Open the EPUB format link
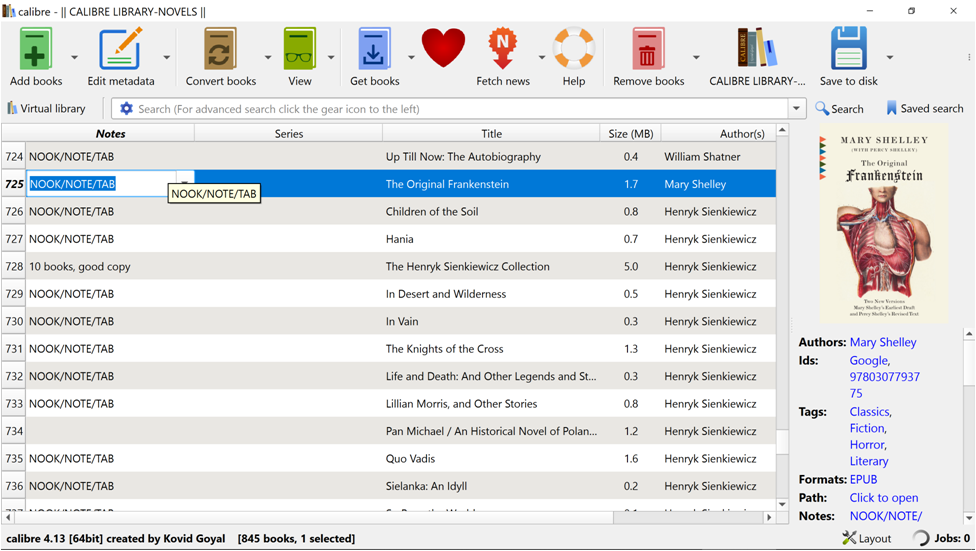976x551 pixels. [863, 479]
